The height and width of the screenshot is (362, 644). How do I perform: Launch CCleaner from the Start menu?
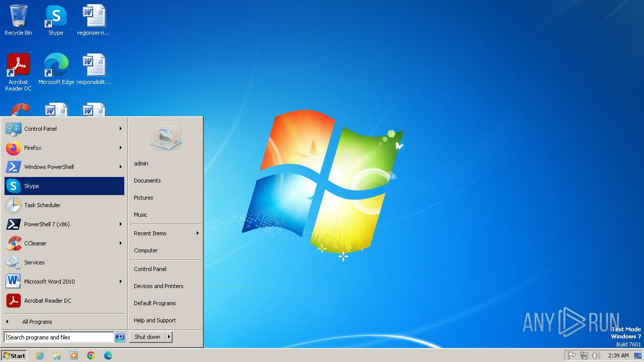pyautogui.click(x=64, y=243)
